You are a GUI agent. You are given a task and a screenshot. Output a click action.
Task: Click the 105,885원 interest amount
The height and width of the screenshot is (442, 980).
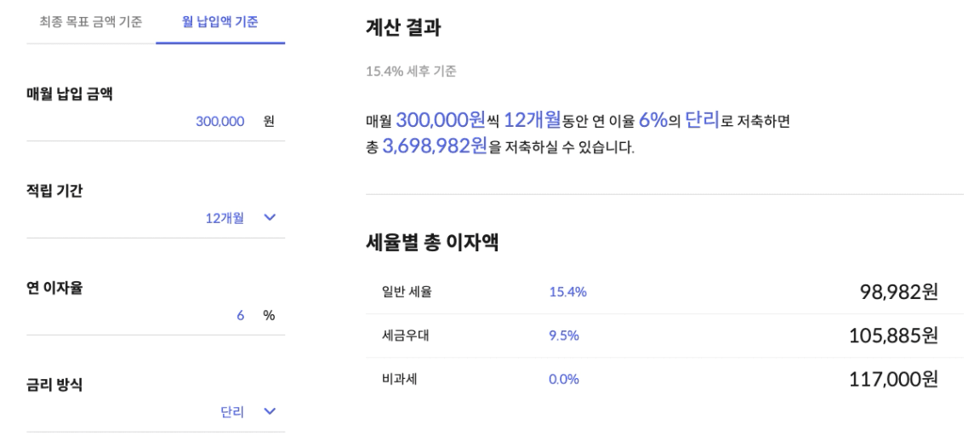[x=893, y=336]
